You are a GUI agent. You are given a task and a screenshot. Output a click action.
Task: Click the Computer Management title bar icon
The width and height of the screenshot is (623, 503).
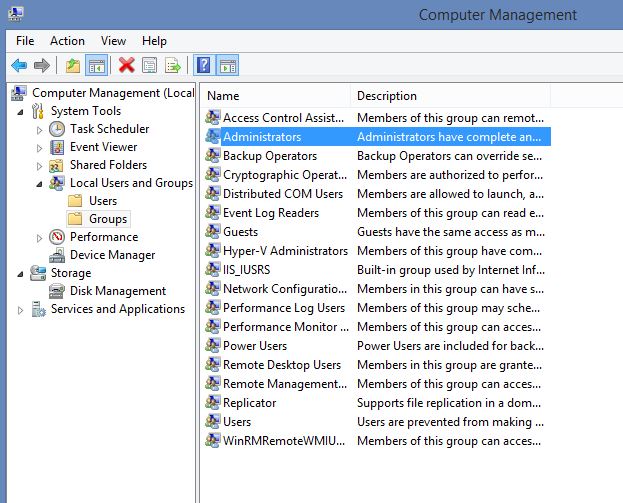(15, 14)
